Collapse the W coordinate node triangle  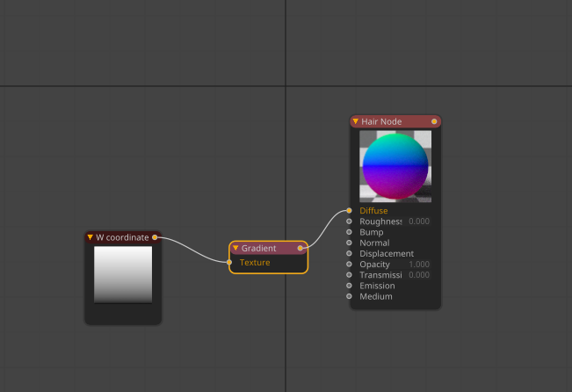91,237
